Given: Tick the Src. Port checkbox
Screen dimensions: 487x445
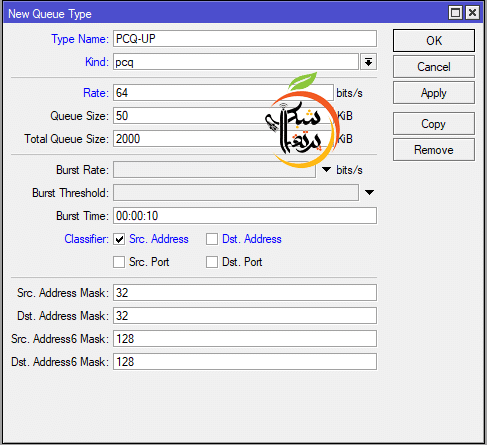Looking at the screenshot, I should [x=119, y=262].
